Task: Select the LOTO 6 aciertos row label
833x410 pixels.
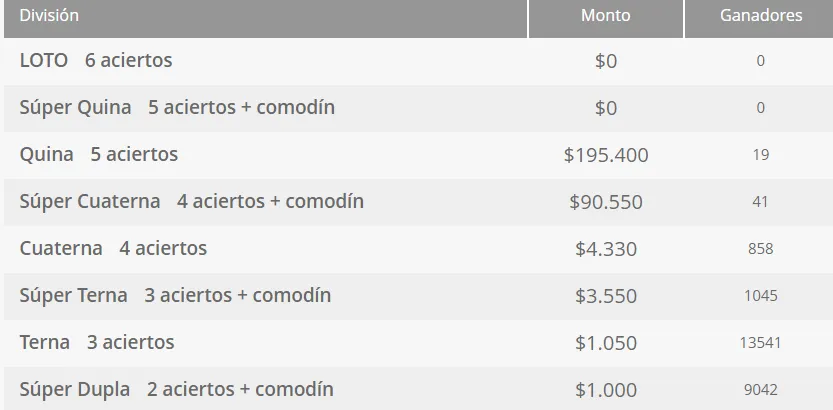Action: pos(96,61)
